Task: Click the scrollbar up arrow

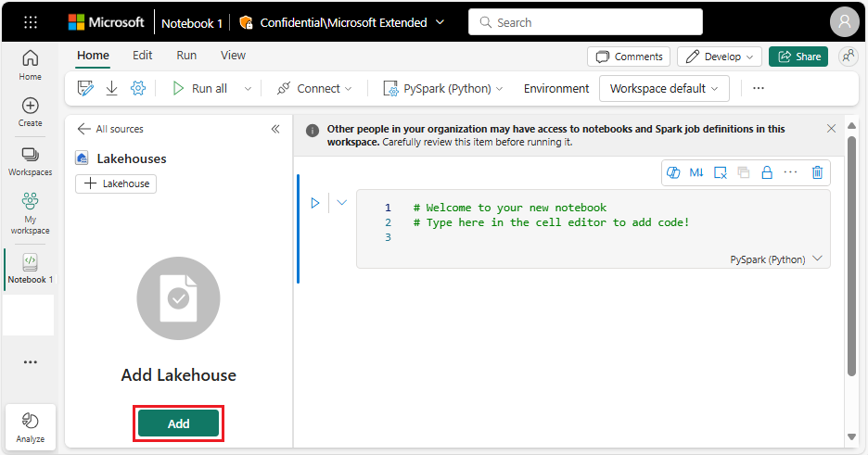Action: tap(852, 126)
